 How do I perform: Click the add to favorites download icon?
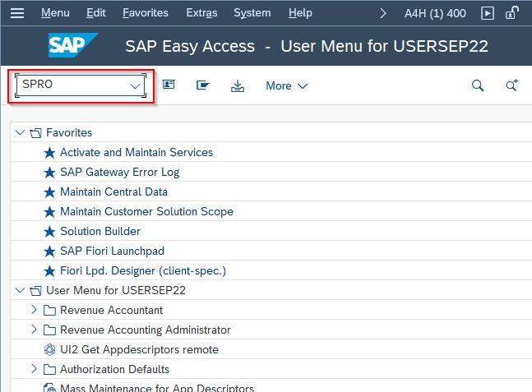[238, 85]
